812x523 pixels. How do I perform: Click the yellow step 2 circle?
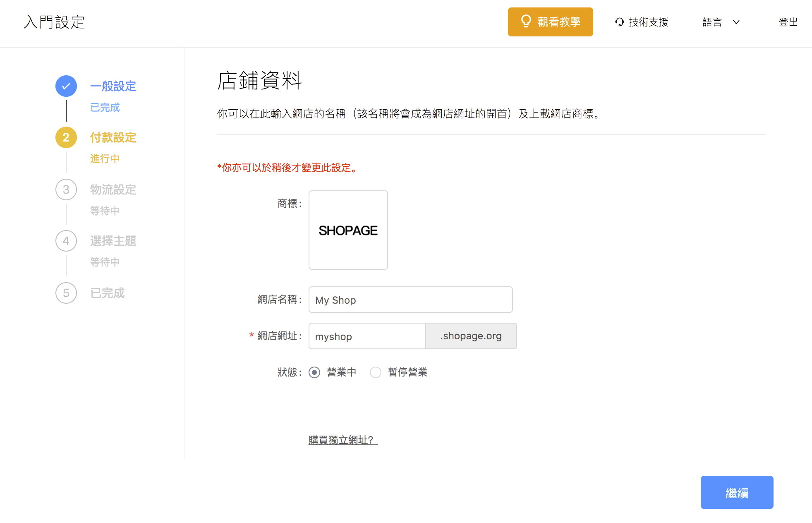click(66, 137)
